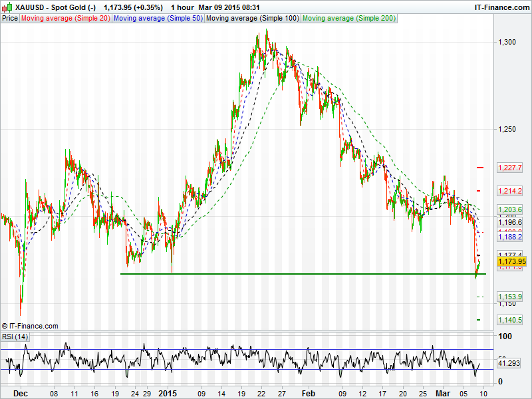Click the blue 1,188.2 price label

[x=510, y=236]
